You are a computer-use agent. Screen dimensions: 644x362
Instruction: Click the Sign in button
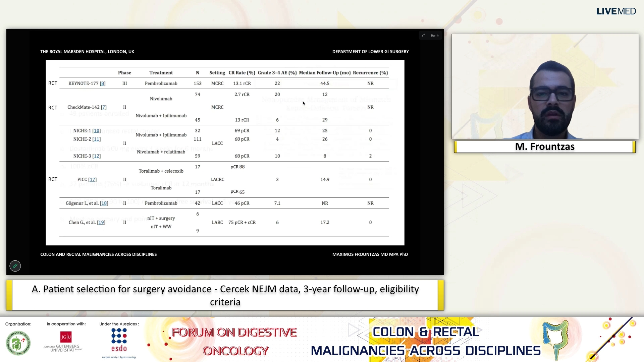tap(435, 36)
